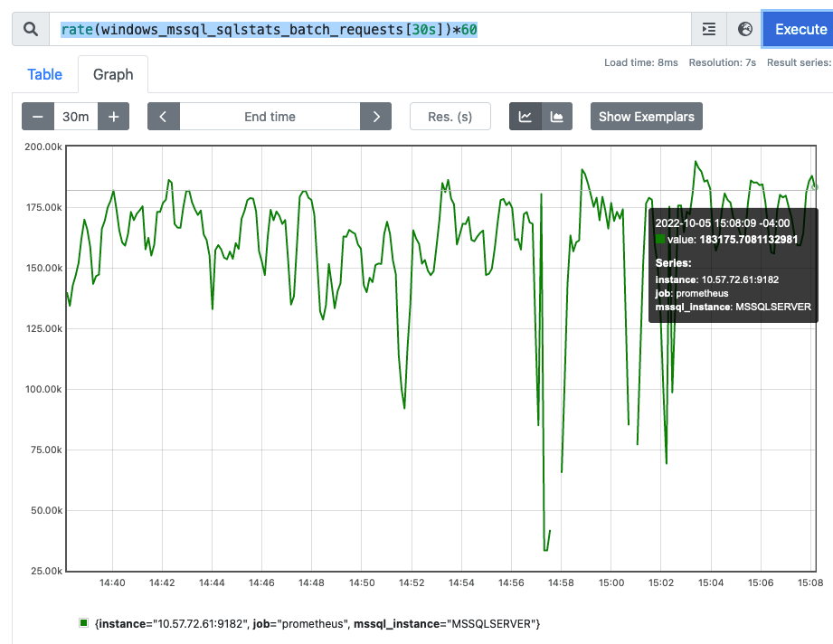Open the metrics explorer globe icon
The width and height of the screenshot is (833, 644).
pyautogui.click(x=745, y=29)
